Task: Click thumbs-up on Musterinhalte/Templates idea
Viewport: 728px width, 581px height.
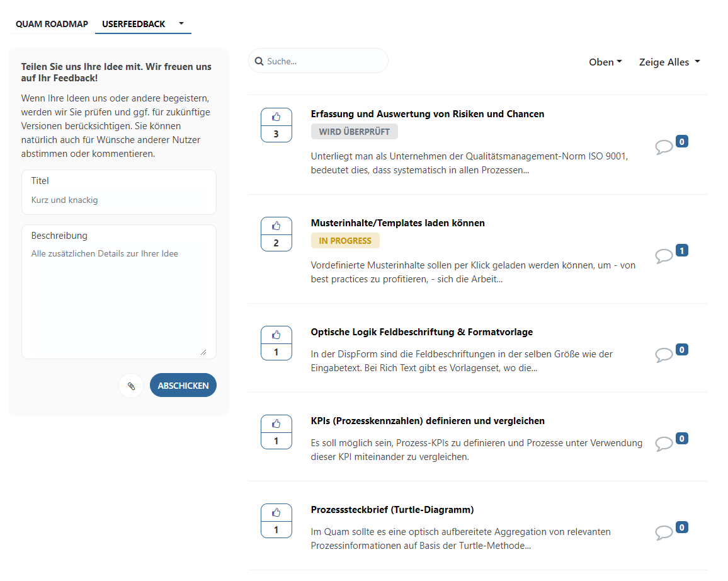Action: click(276, 226)
